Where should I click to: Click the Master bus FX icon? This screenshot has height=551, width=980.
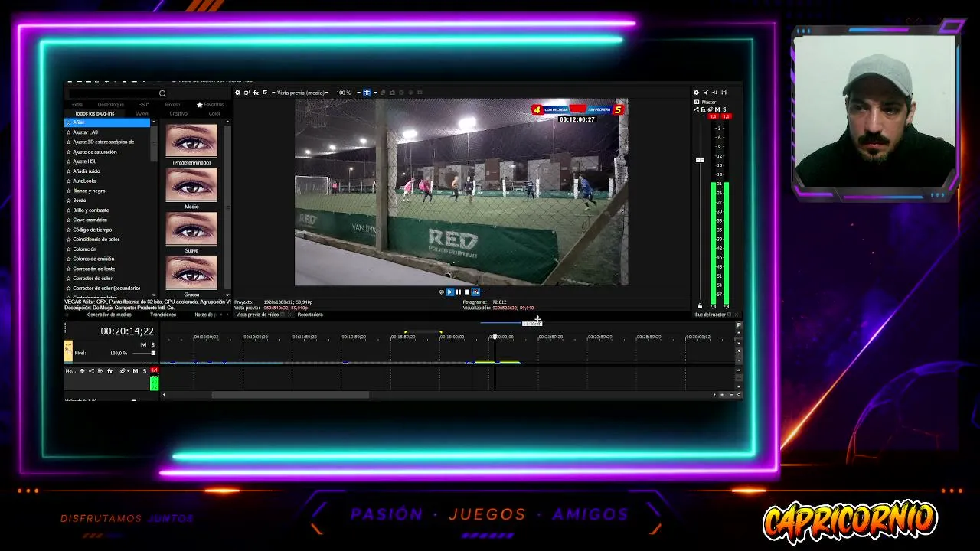pos(703,109)
